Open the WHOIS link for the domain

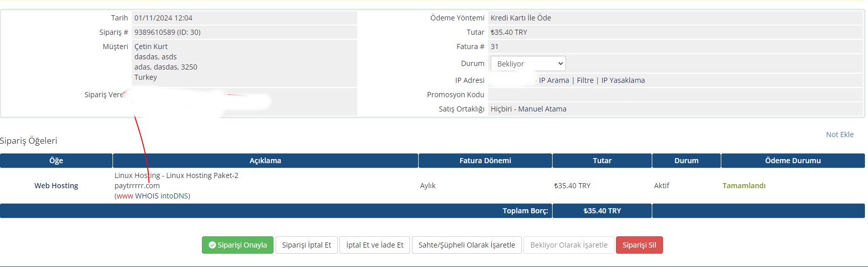point(147,196)
